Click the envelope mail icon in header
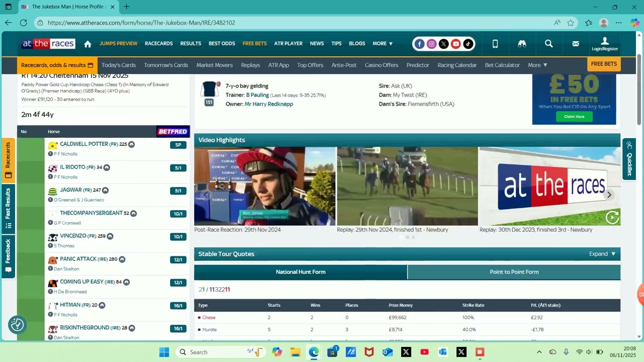644x362 pixels. pos(576,44)
